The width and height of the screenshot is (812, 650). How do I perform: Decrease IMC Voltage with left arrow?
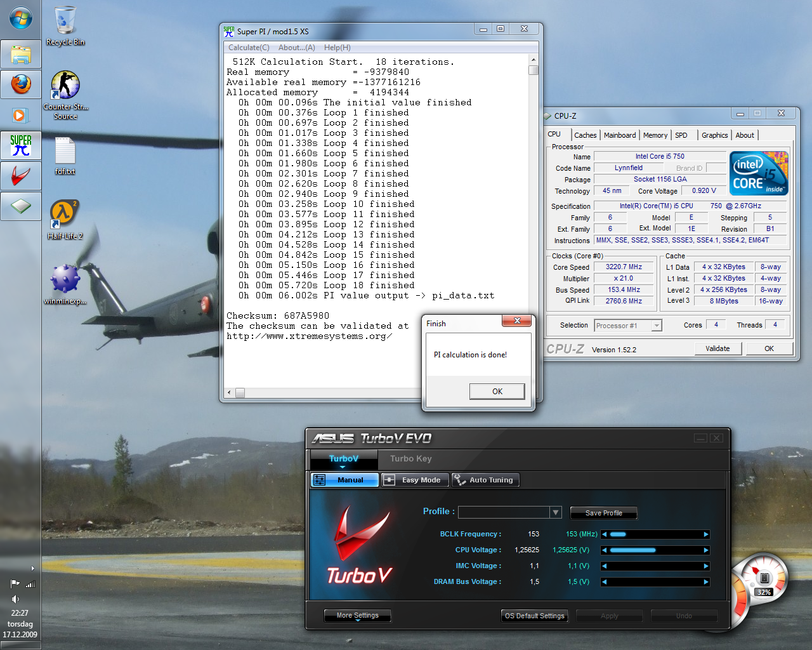pyautogui.click(x=605, y=566)
